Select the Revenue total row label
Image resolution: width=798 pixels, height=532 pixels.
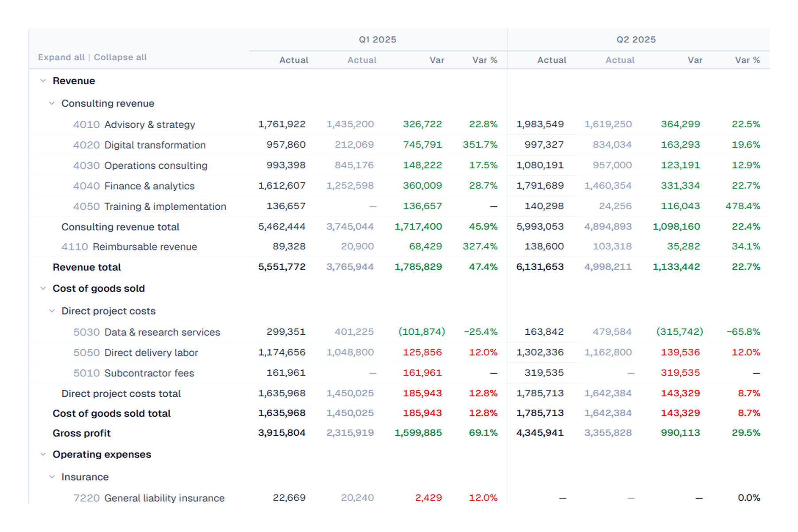(86, 267)
